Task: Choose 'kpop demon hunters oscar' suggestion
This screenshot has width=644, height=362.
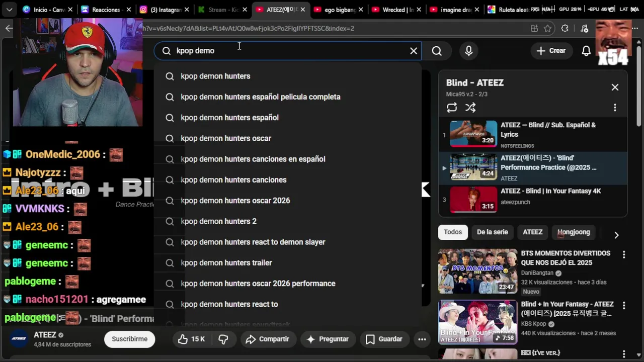Action: coord(287,138)
